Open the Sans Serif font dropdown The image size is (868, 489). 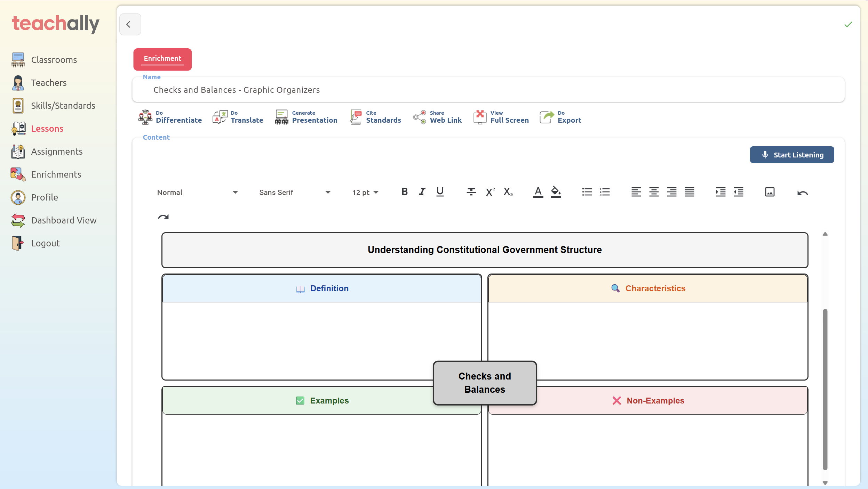(294, 193)
